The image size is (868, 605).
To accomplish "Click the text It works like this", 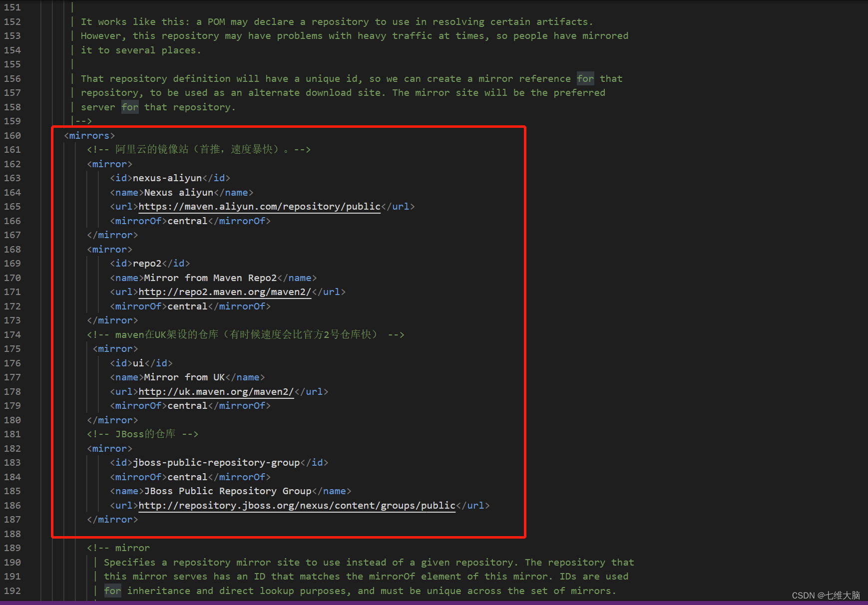I will tap(135, 22).
